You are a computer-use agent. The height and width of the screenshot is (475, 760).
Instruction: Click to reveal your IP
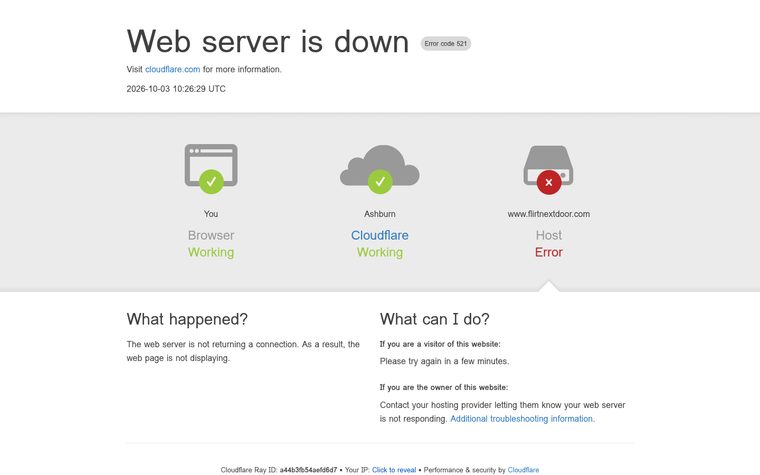pos(394,470)
